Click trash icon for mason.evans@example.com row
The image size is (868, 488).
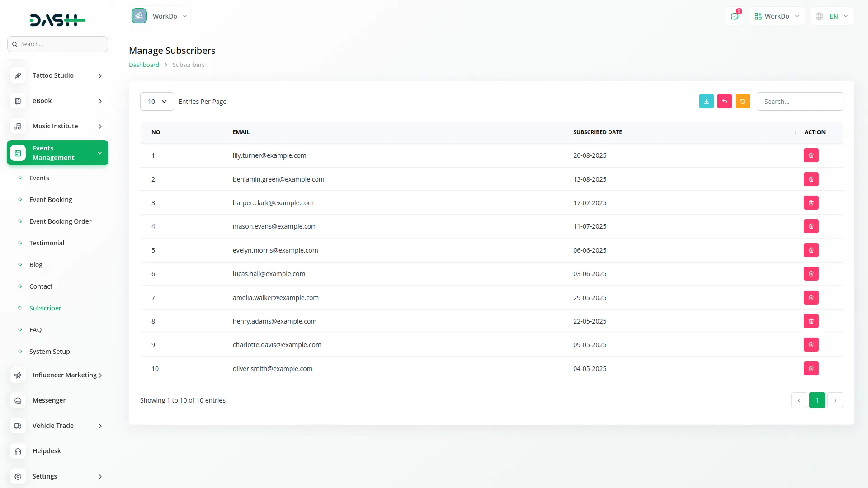[x=811, y=226]
